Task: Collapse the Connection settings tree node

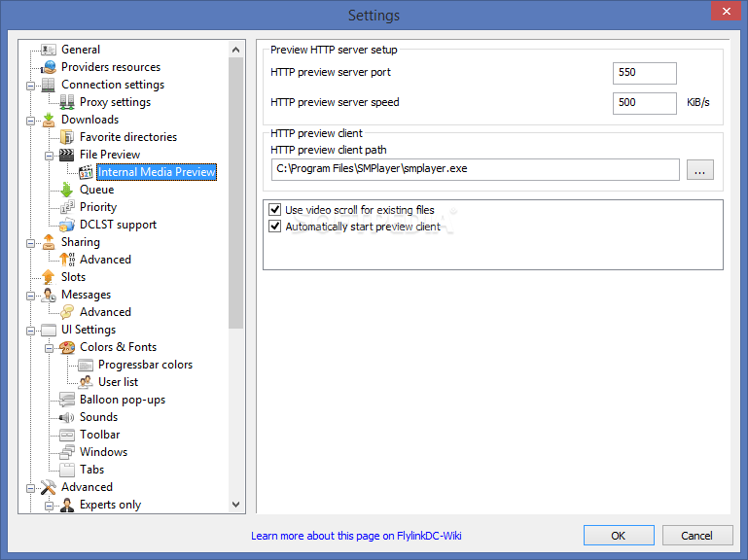Action: click(x=30, y=86)
